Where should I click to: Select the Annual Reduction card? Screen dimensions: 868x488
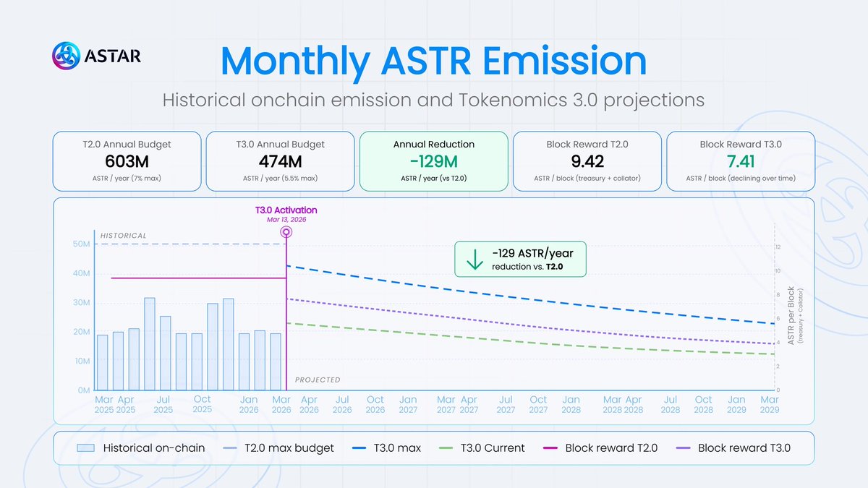pyautogui.click(x=434, y=160)
